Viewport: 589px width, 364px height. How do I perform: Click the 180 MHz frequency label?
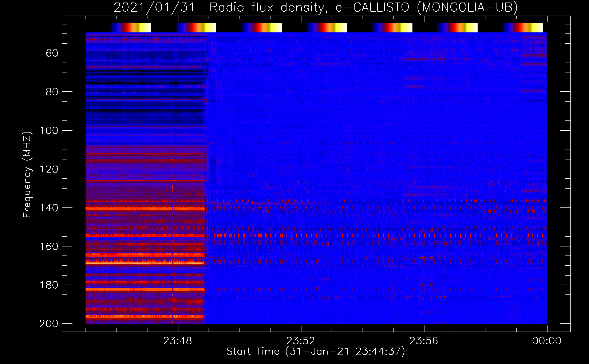(x=49, y=285)
